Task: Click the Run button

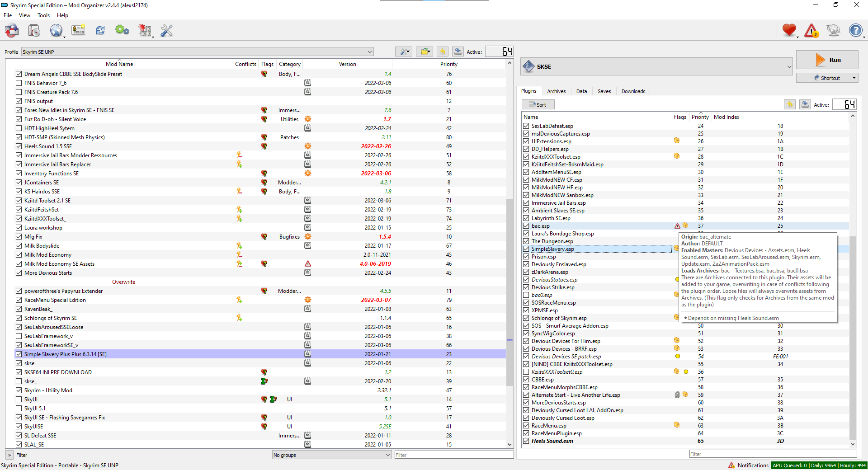Action: click(827, 60)
